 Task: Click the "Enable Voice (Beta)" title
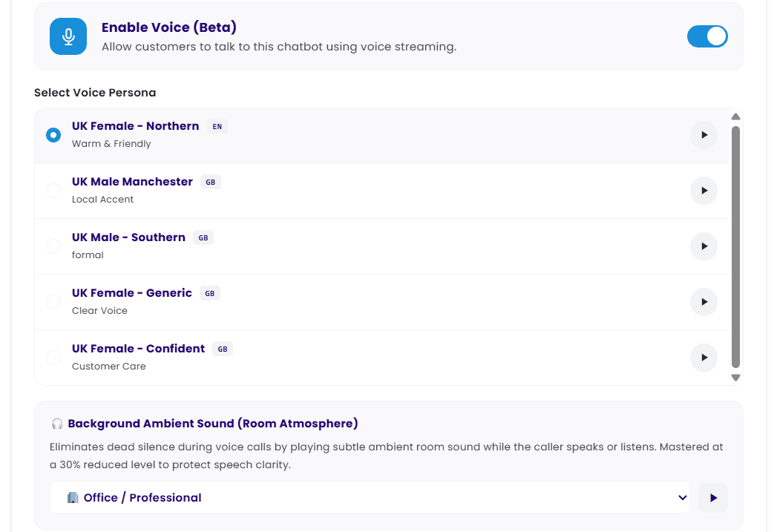point(169,27)
